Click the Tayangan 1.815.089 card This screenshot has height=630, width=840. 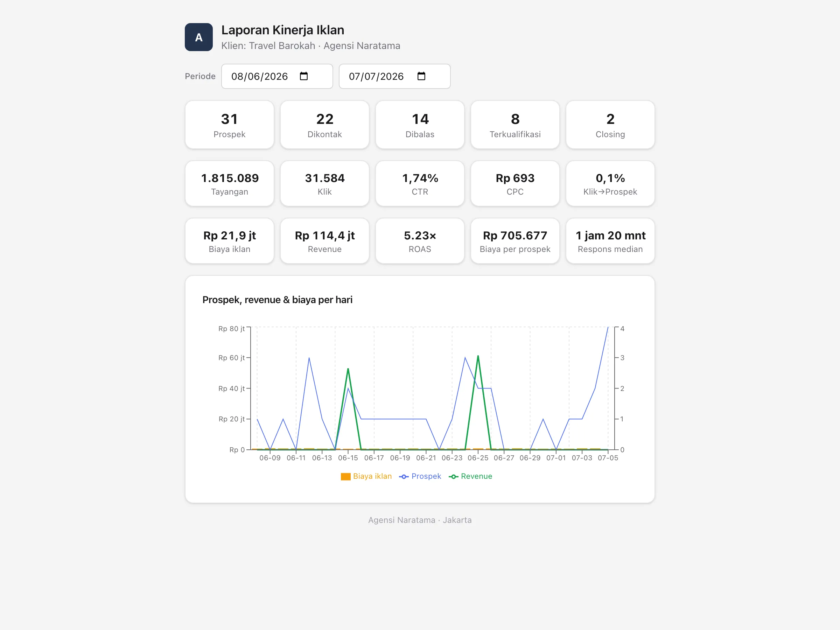229,183
